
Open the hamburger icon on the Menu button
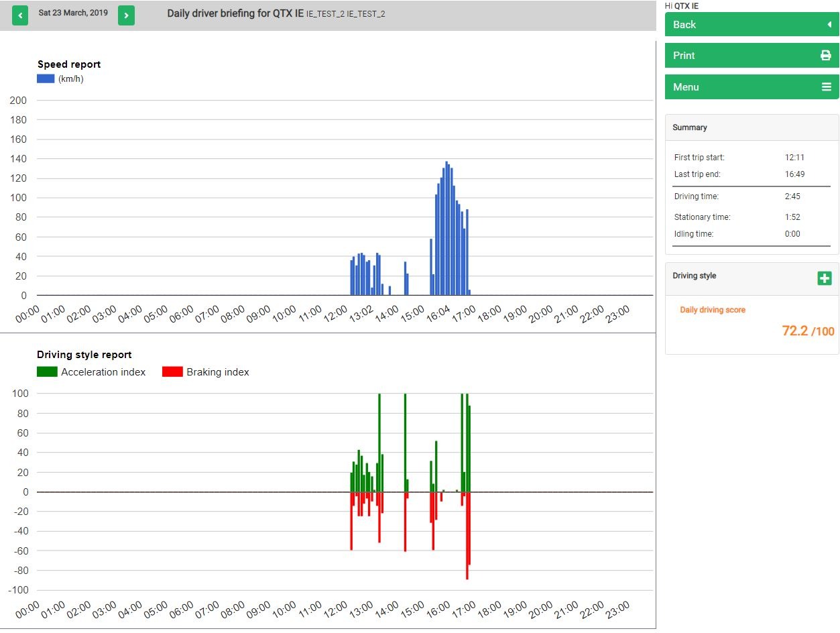coord(825,87)
